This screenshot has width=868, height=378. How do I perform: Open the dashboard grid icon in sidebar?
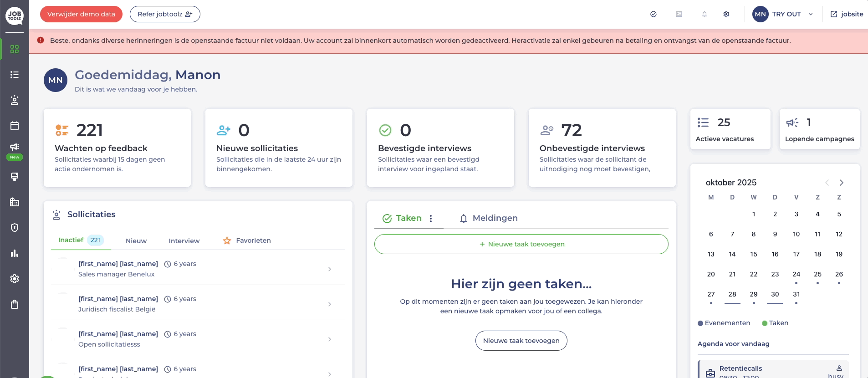pos(15,49)
